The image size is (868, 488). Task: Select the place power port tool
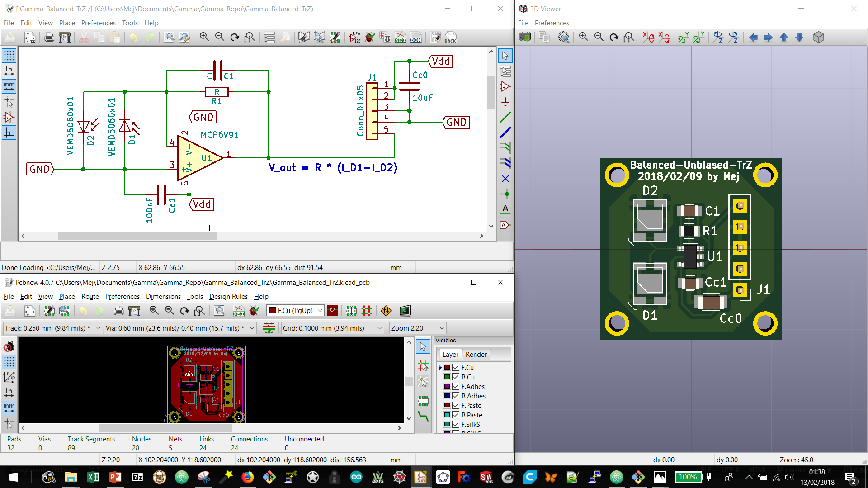click(x=505, y=102)
